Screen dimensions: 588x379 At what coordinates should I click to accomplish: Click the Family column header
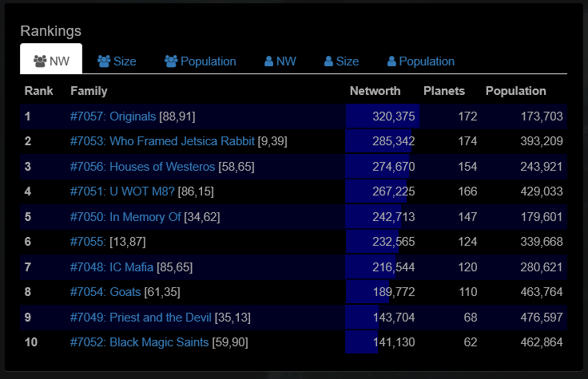click(x=89, y=91)
